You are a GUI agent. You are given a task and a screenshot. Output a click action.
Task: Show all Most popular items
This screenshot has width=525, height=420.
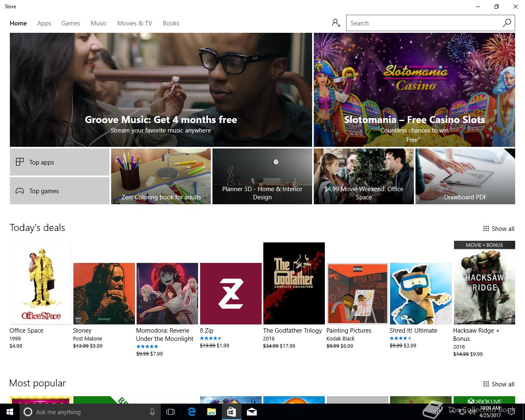tap(499, 384)
